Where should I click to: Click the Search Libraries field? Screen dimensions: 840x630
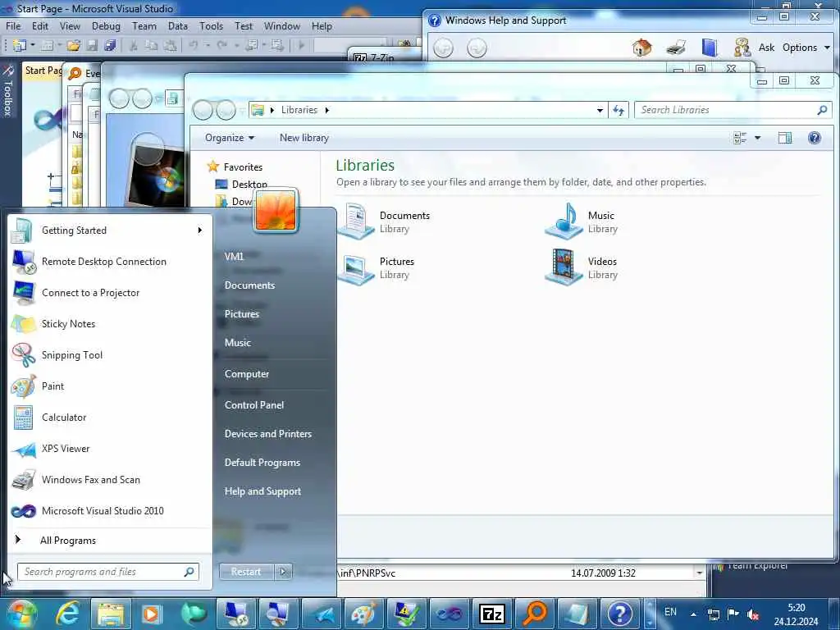click(x=733, y=111)
